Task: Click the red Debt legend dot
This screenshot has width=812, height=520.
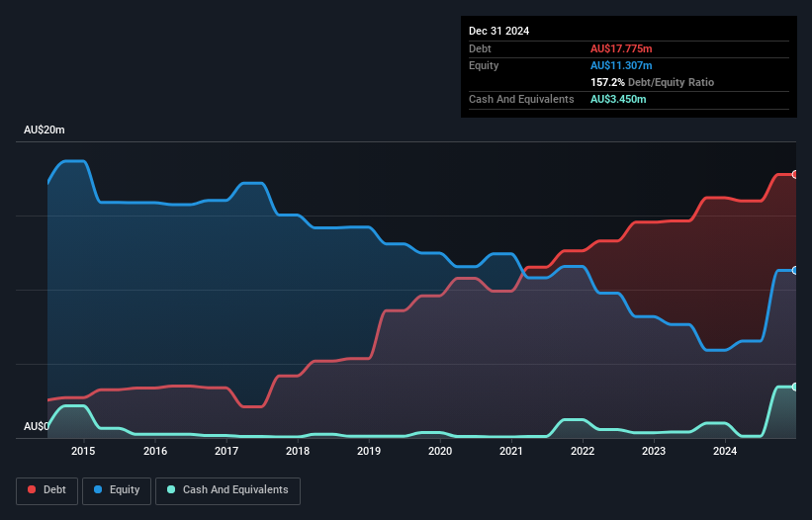Action: [32, 489]
